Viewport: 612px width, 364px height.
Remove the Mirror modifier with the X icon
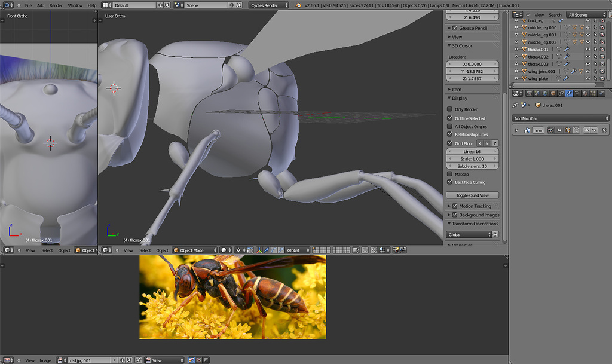tap(604, 130)
